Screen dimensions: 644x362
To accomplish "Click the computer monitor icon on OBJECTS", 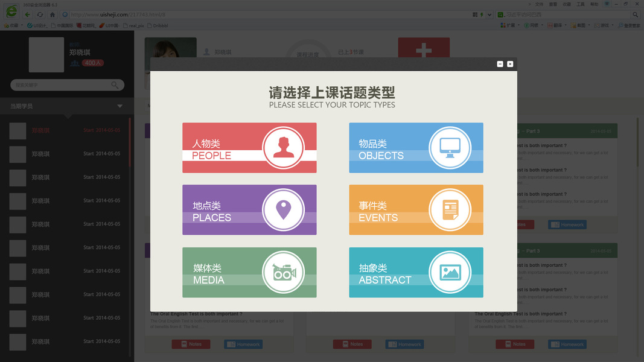I will point(450,148).
